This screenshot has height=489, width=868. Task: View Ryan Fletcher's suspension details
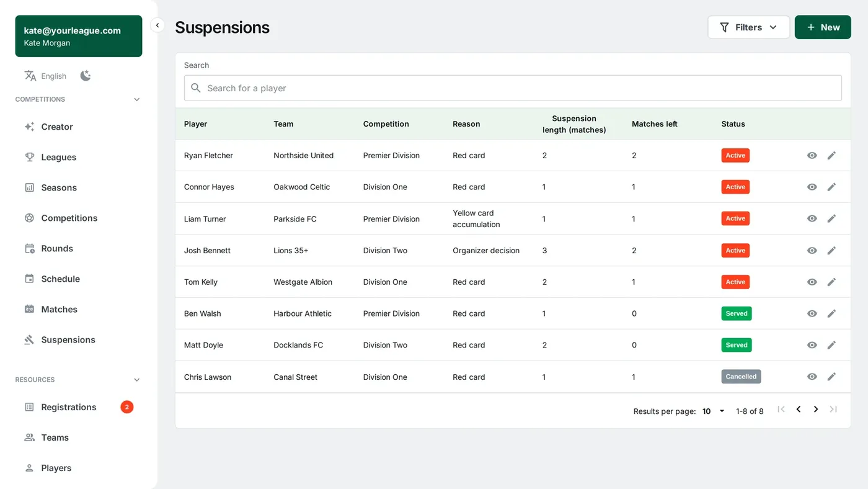[812, 155]
